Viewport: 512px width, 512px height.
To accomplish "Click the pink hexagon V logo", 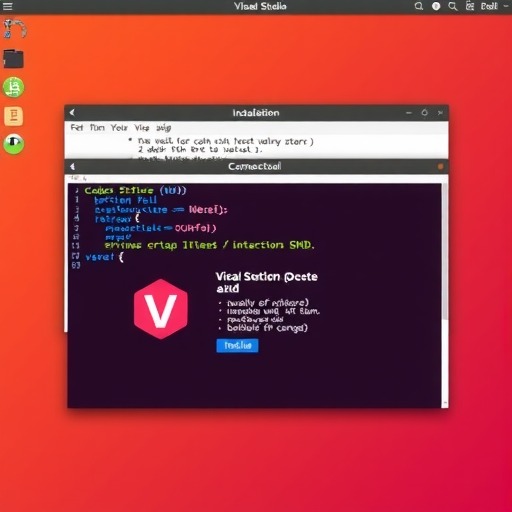I will pos(161,309).
